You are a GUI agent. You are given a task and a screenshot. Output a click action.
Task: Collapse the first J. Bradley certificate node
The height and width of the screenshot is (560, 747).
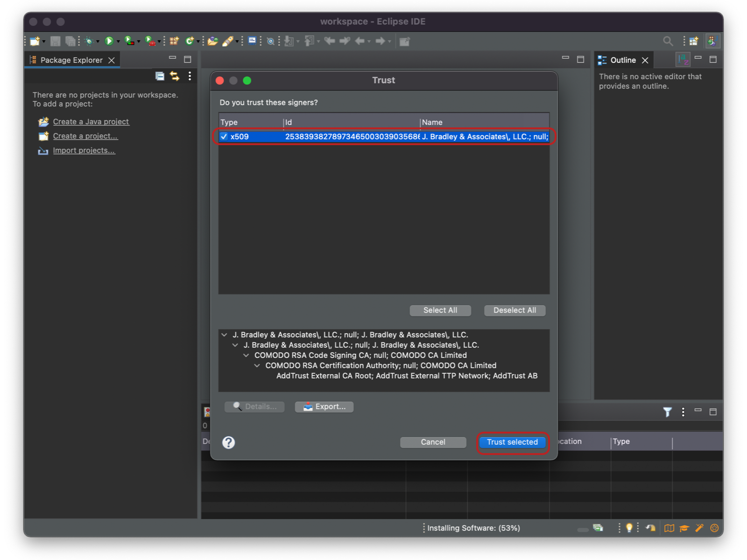pyautogui.click(x=225, y=335)
